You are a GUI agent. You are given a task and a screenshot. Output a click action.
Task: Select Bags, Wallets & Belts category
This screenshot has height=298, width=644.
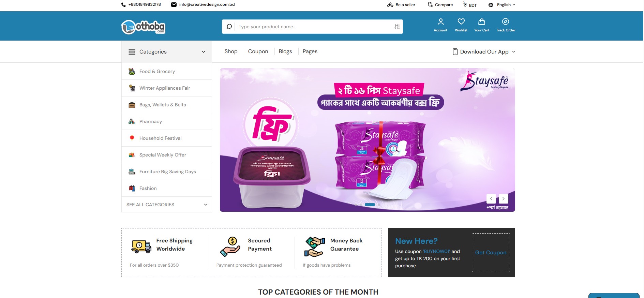click(x=167, y=105)
